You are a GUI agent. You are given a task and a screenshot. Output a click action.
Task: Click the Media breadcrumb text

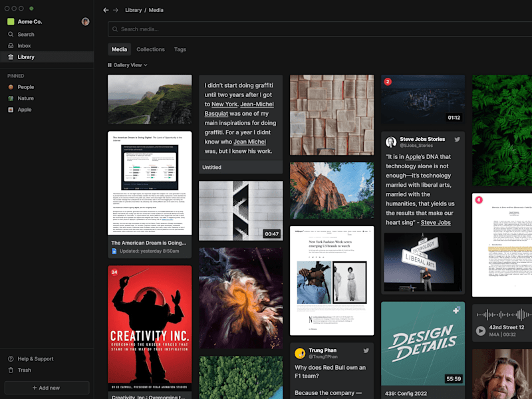(156, 10)
